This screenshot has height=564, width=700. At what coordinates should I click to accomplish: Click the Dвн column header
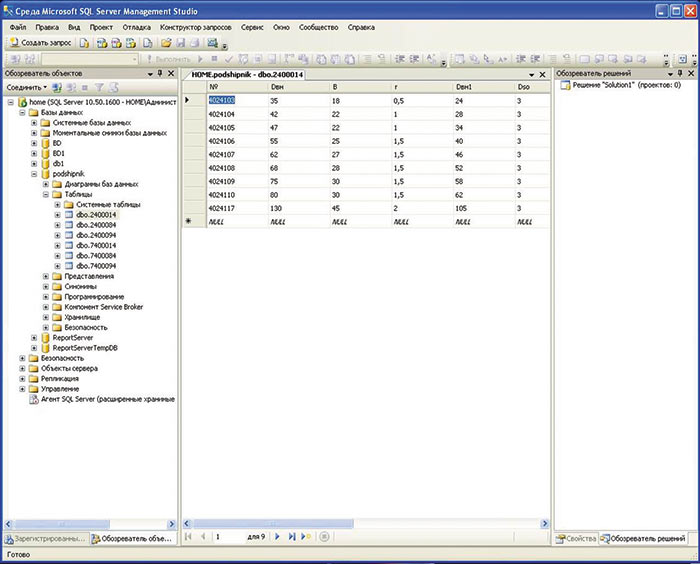coord(299,87)
